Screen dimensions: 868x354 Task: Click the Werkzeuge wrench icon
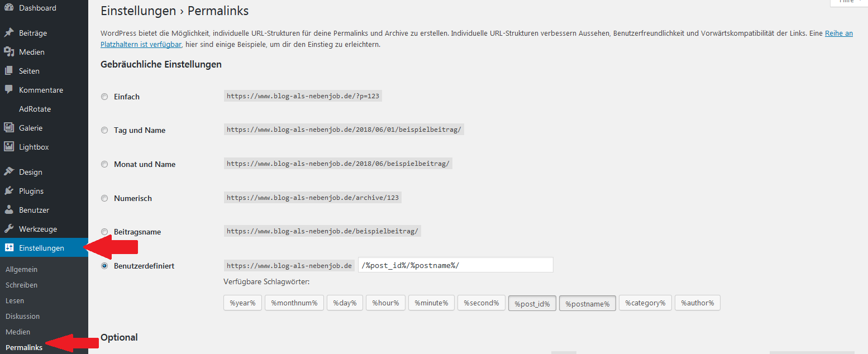(x=9, y=229)
